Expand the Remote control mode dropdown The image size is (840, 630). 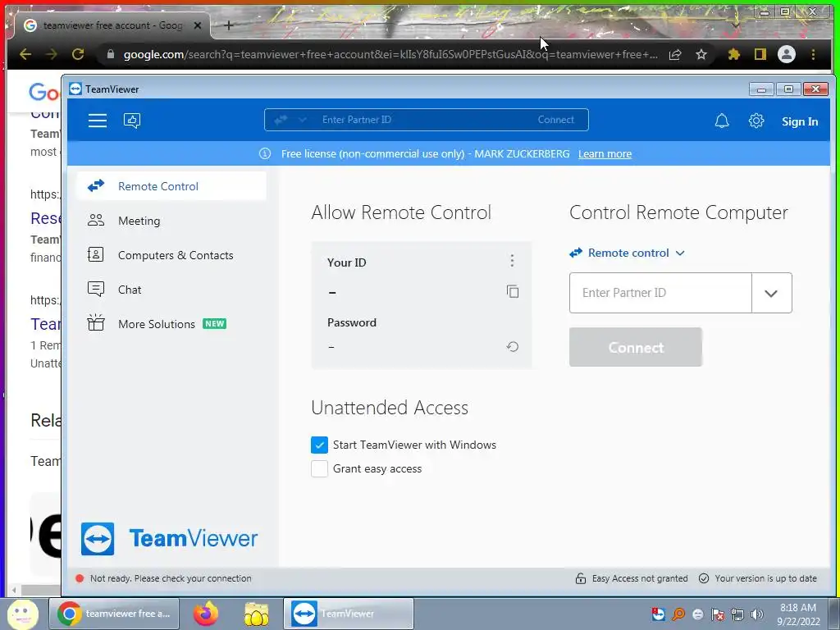(x=628, y=253)
